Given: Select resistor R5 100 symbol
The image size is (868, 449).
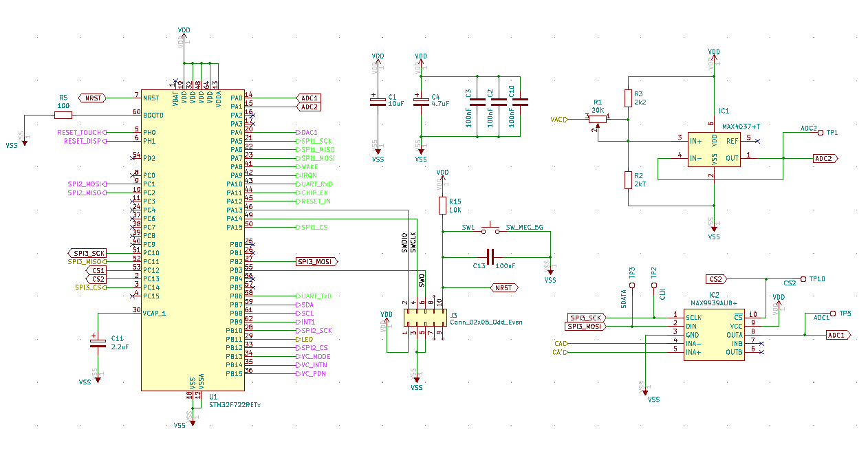Looking at the screenshot, I should (x=63, y=115).
